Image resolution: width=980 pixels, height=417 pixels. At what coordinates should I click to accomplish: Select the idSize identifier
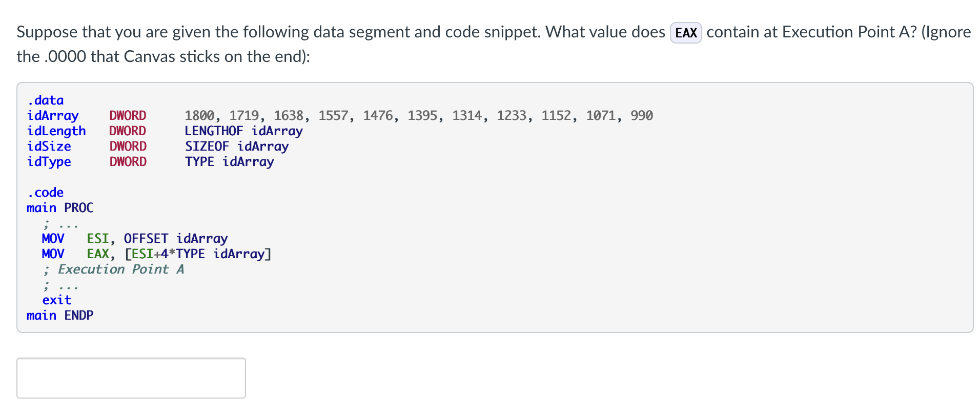[49, 146]
